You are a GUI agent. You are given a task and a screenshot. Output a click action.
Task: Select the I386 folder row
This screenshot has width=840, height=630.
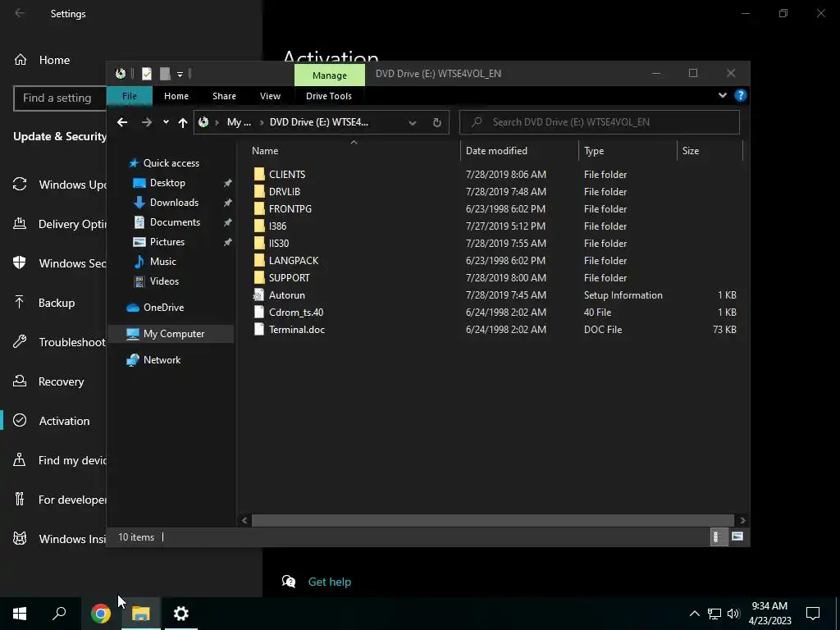coord(493,226)
